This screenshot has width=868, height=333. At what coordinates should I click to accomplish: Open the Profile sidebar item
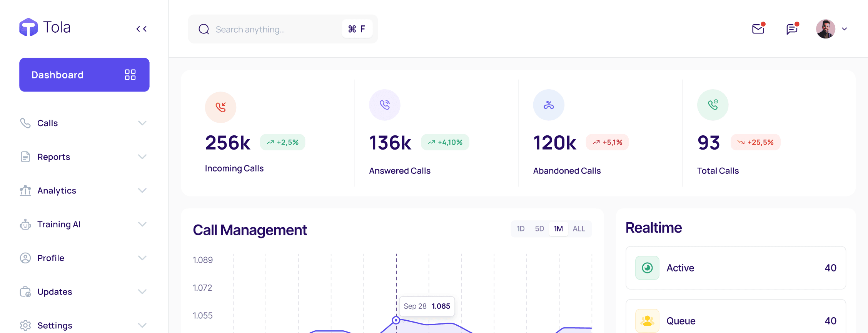(84, 258)
